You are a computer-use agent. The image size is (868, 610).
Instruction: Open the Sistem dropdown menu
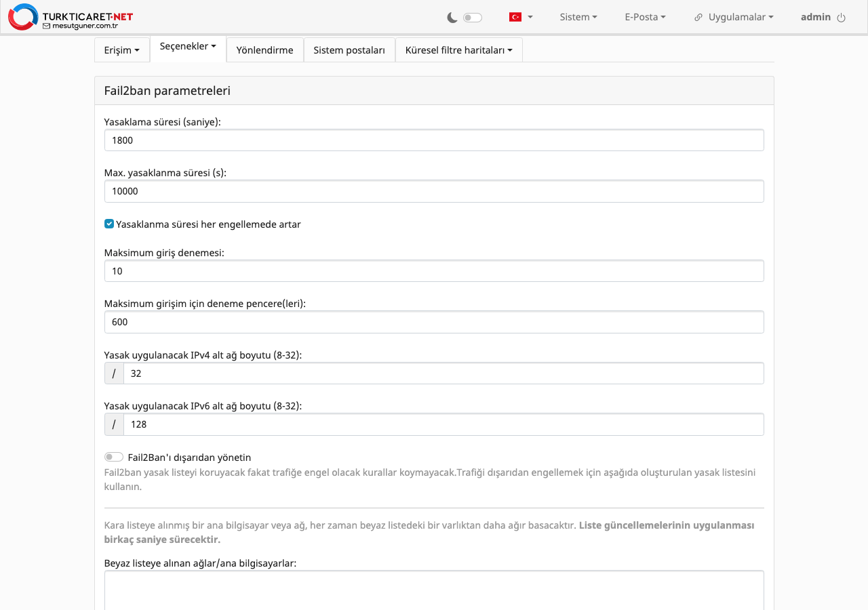(578, 17)
